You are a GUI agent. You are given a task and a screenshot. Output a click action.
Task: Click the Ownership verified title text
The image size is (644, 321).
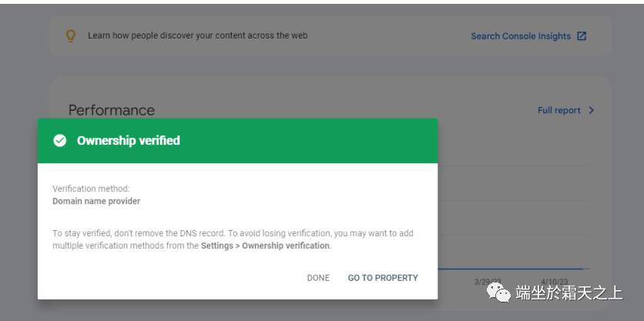128,140
